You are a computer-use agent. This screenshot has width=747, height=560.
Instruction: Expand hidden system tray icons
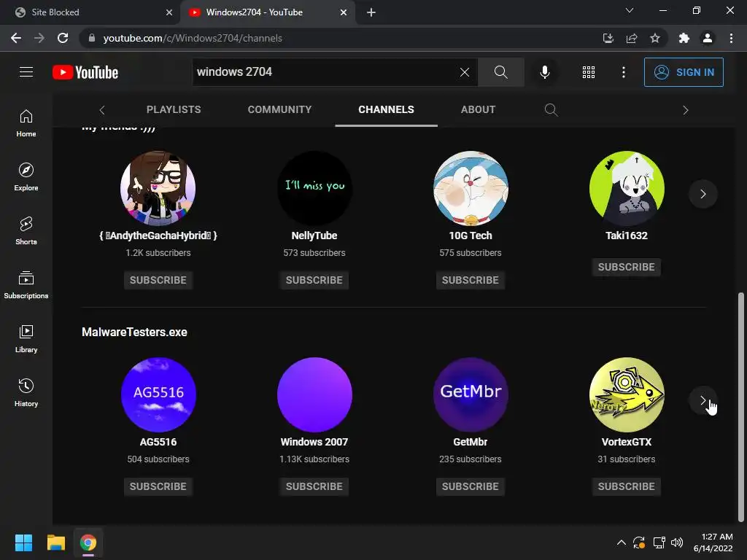(622, 542)
